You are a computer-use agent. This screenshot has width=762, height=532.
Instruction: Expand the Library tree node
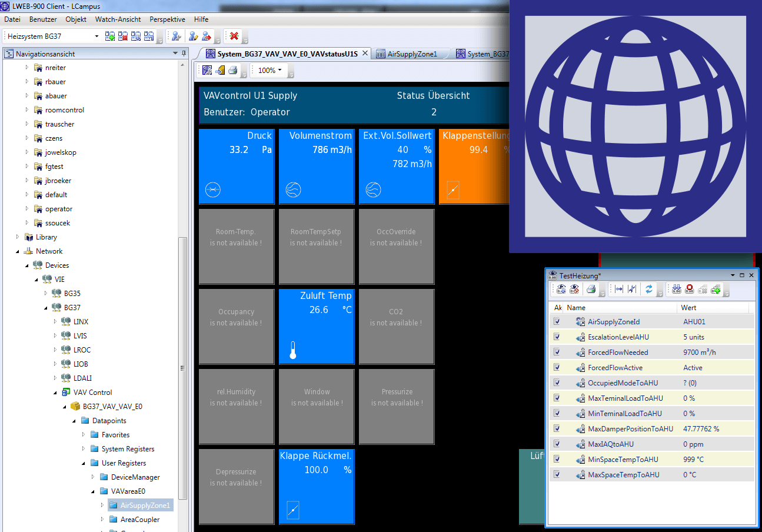[x=17, y=237]
